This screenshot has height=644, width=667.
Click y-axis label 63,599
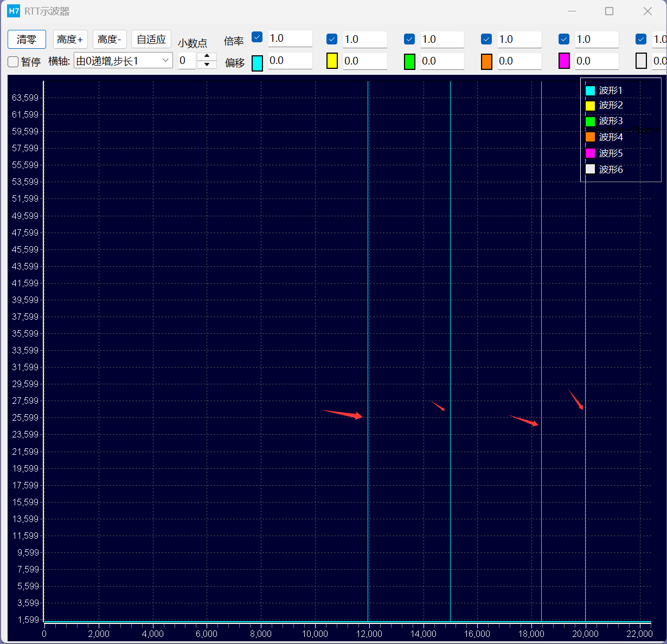(x=25, y=98)
